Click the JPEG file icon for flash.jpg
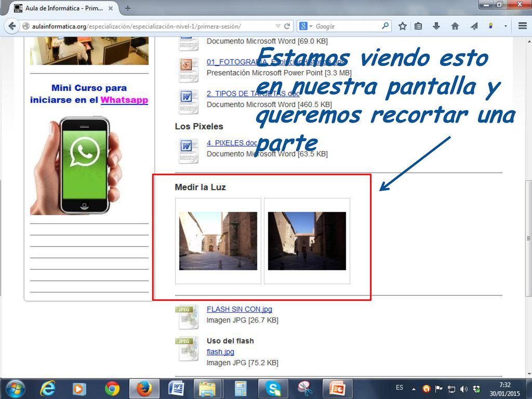 pyautogui.click(x=187, y=349)
